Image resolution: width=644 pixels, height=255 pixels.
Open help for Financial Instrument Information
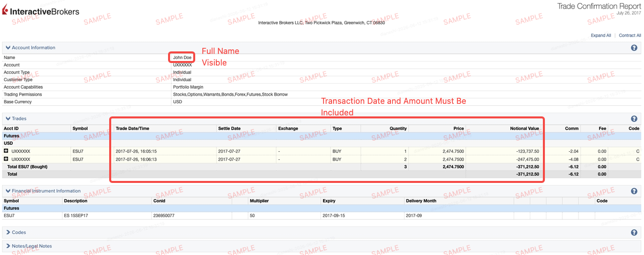click(x=634, y=191)
